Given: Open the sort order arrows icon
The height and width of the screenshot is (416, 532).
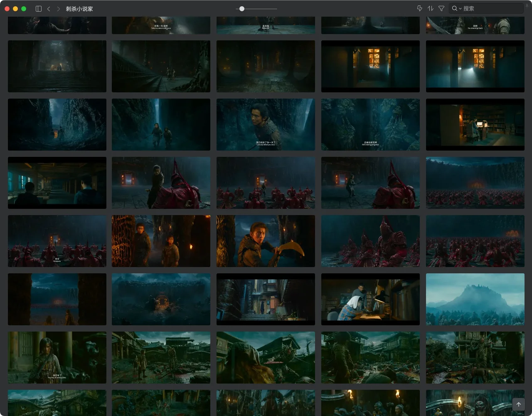Looking at the screenshot, I should coord(431,8).
